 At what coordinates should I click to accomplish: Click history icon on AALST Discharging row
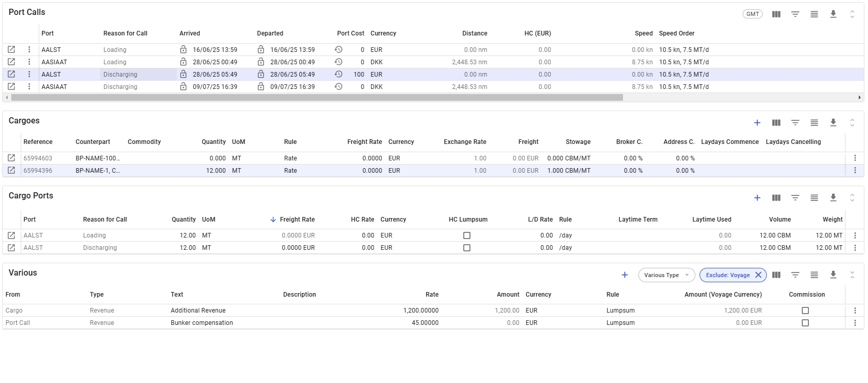[338, 75]
